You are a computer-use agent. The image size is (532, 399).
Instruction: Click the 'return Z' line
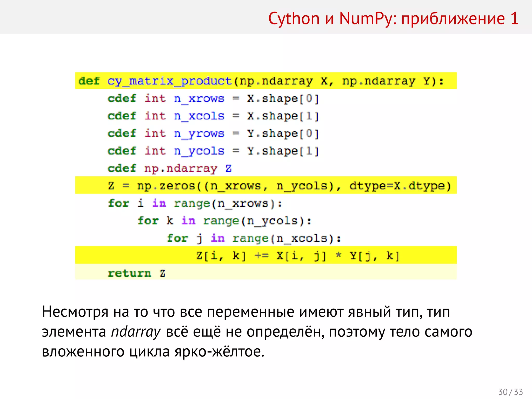[x=266, y=272]
